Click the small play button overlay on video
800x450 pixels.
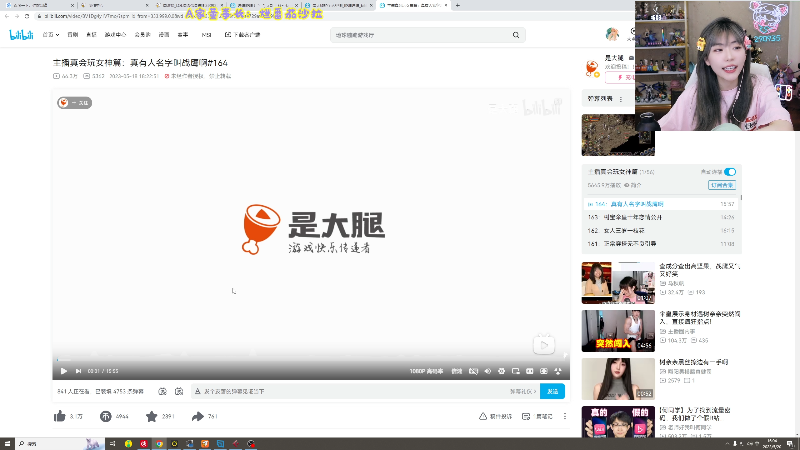[544, 345]
